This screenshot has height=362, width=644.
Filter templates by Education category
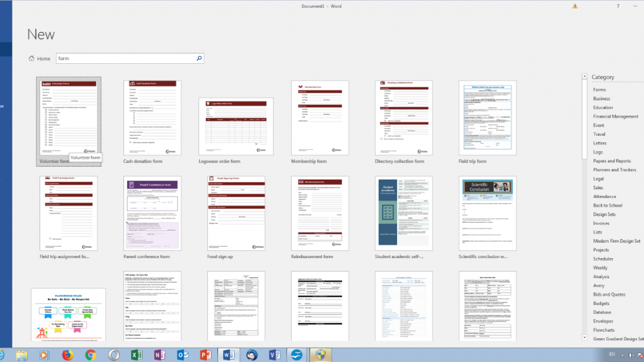pyautogui.click(x=602, y=107)
